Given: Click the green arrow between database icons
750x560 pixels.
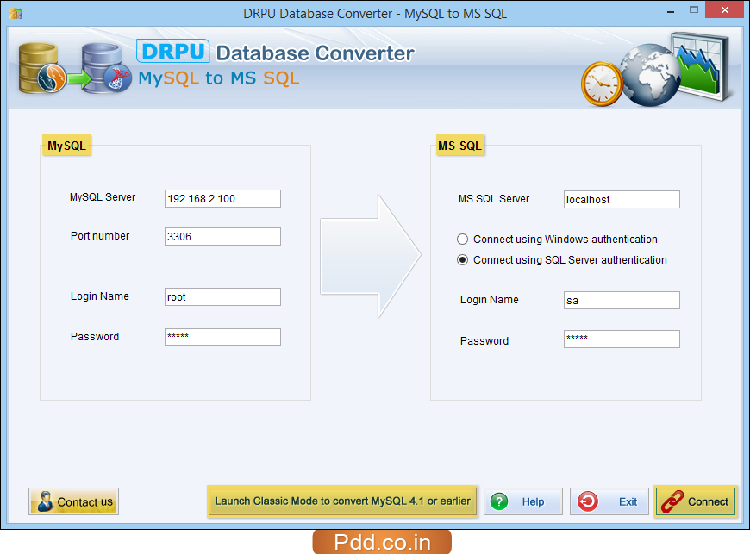Looking at the screenshot, I should tap(79, 79).
